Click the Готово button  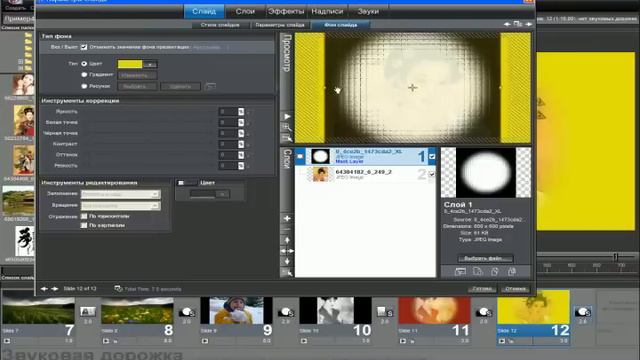coord(482,289)
